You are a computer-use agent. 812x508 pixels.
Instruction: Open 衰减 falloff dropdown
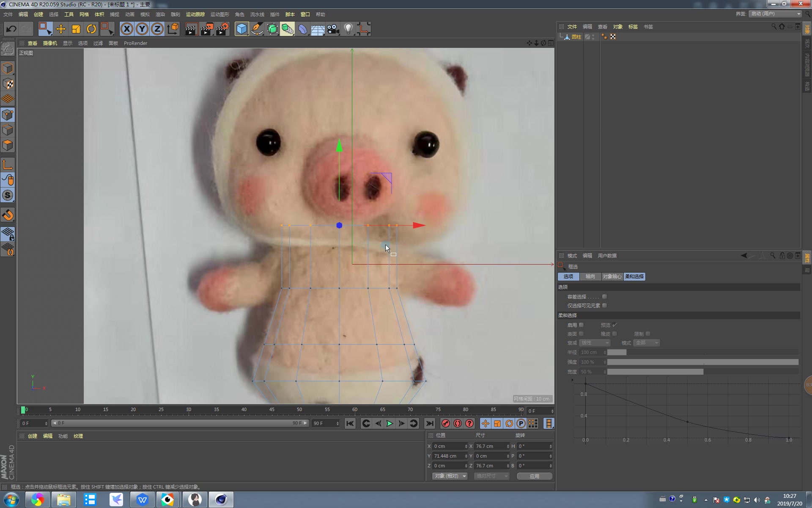(595, 343)
